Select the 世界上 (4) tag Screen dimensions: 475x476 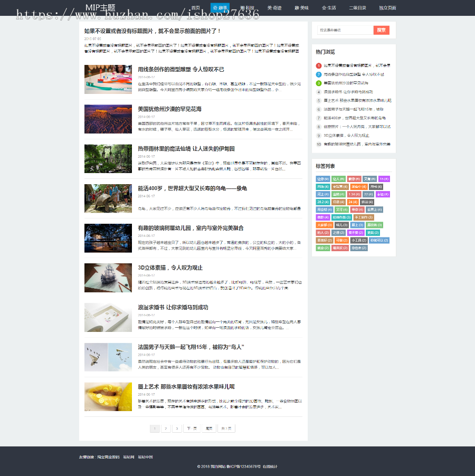(x=374, y=210)
